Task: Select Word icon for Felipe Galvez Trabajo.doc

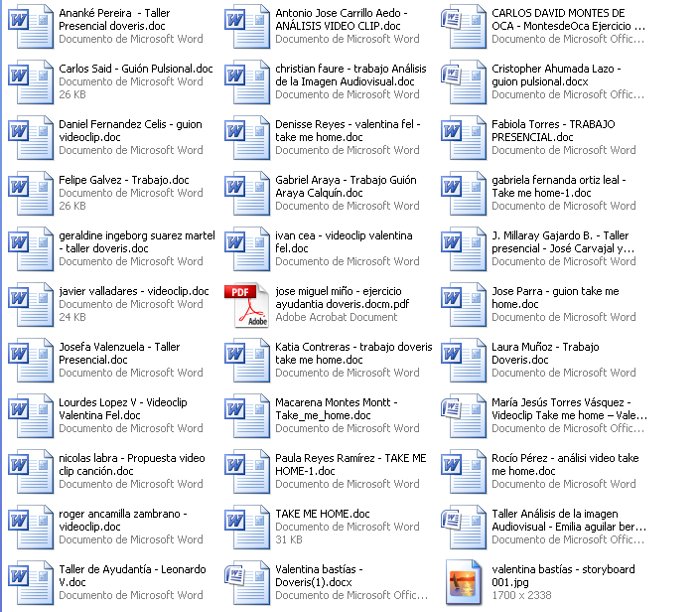Action: click(x=25, y=194)
